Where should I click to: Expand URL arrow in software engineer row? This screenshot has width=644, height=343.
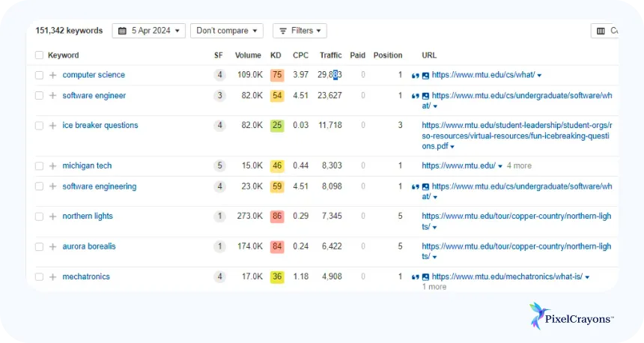[435, 106]
